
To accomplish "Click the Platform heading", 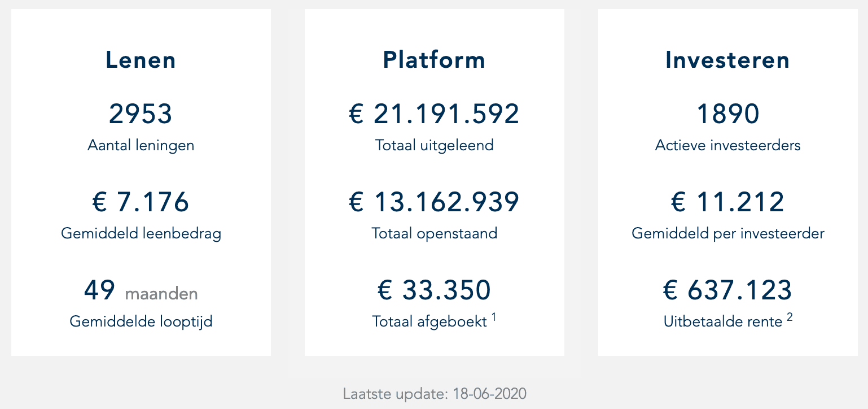I will (x=434, y=60).
